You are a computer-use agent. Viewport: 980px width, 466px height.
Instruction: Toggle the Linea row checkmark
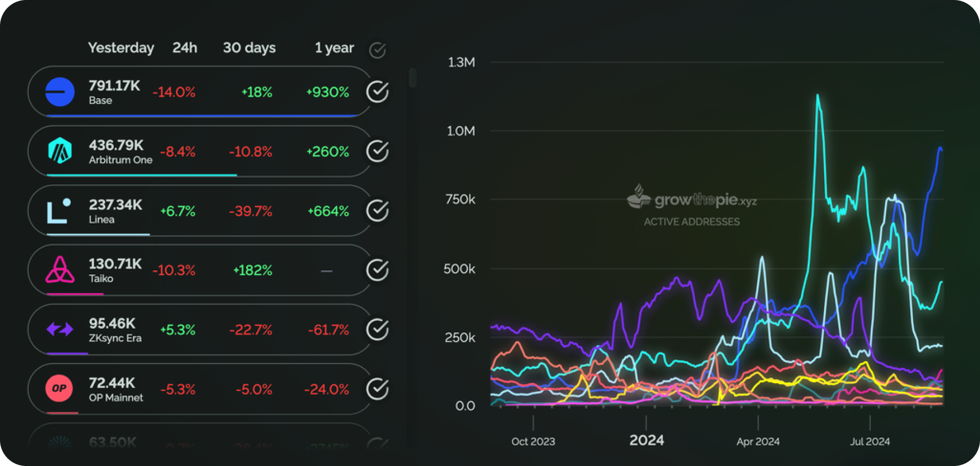tap(377, 210)
